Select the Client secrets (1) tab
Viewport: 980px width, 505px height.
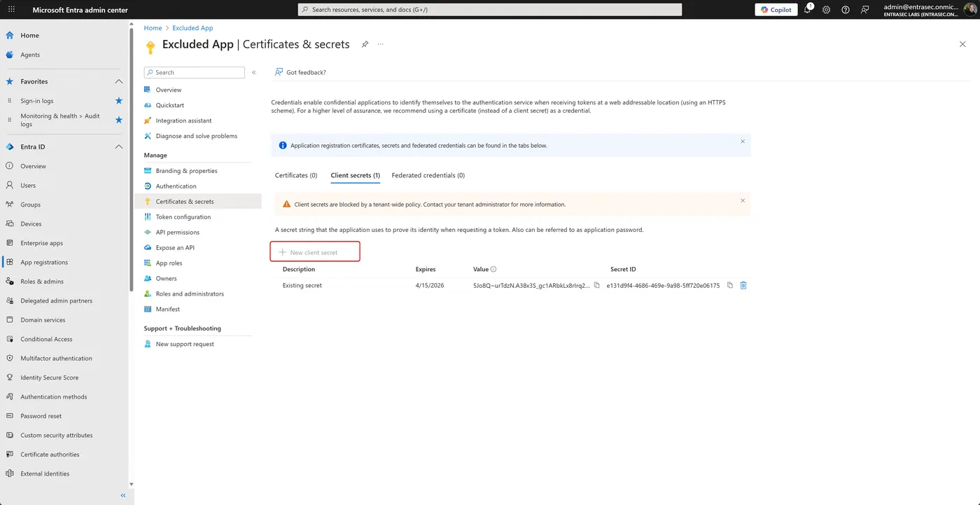pyautogui.click(x=355, y=175)
